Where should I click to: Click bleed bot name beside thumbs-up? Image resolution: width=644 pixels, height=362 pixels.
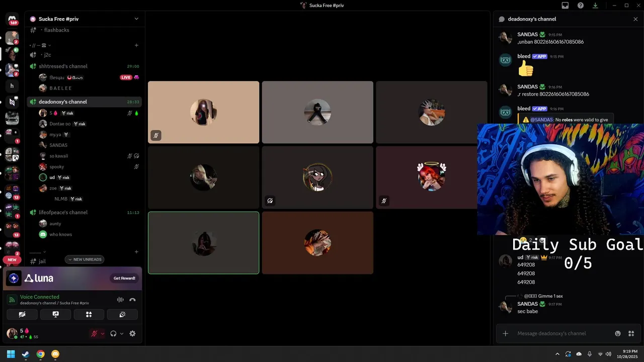click(524, 56)
